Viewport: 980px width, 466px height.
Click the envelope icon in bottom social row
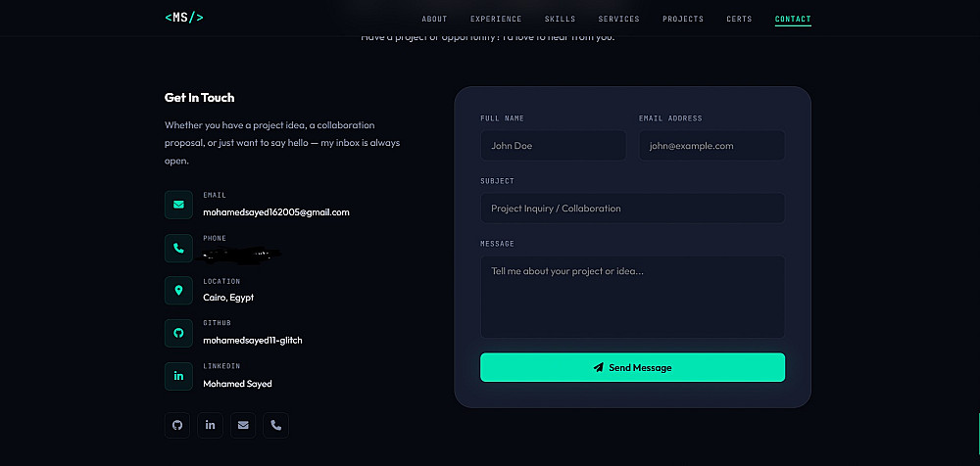[x=243, y=425]
